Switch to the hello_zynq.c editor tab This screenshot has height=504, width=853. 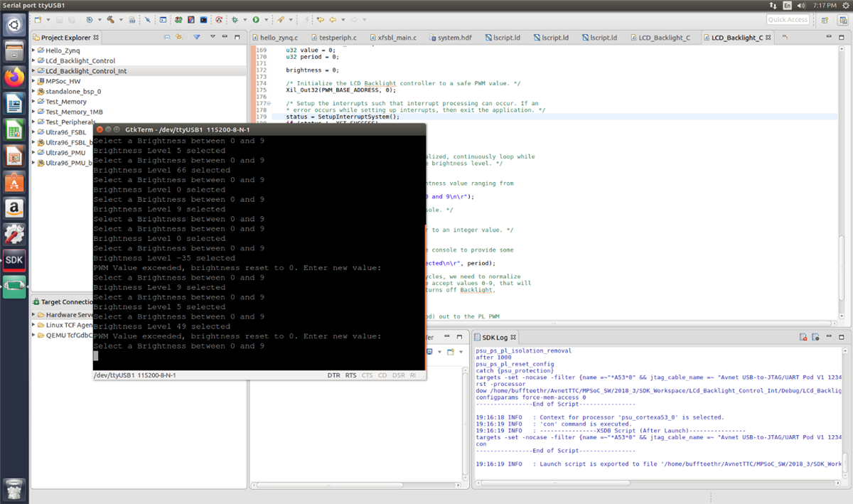coord(278,37)
